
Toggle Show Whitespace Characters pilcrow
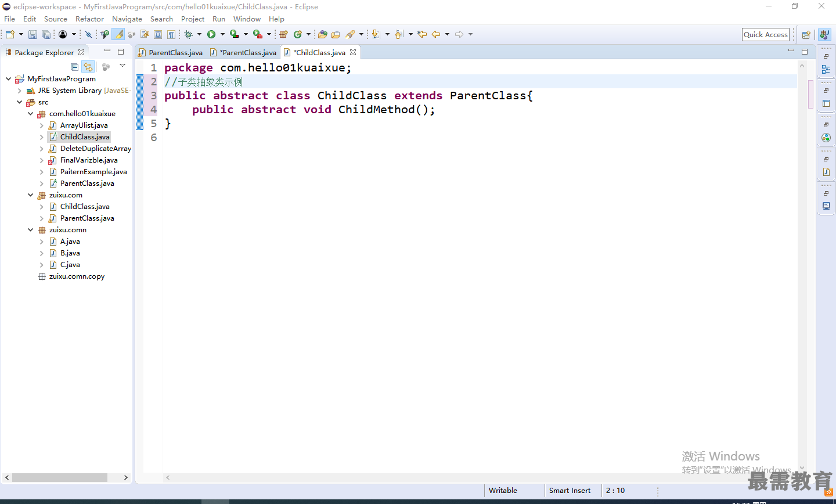[x=171, y=34]
